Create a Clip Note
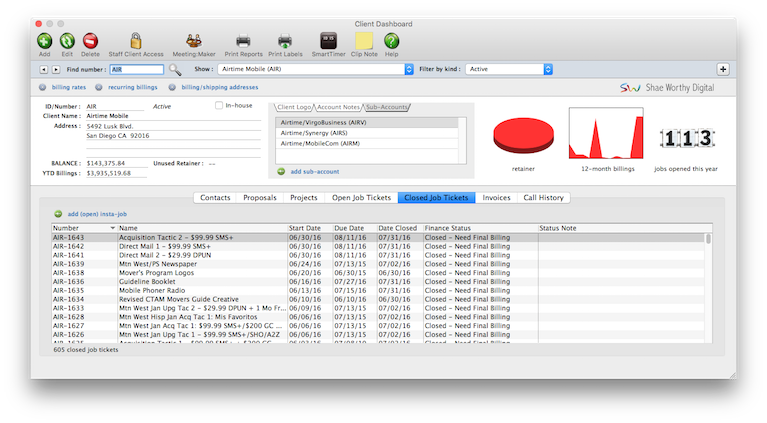 [364, 41]
